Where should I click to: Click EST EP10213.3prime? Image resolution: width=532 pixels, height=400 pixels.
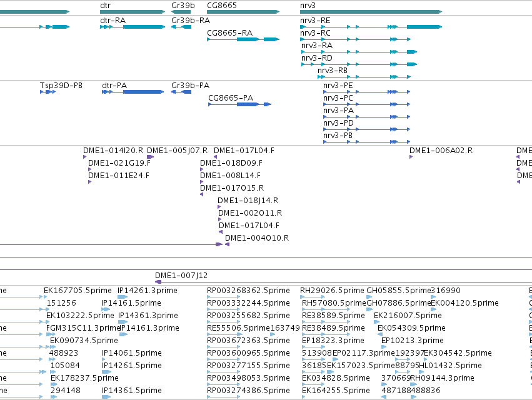[412, 341]
